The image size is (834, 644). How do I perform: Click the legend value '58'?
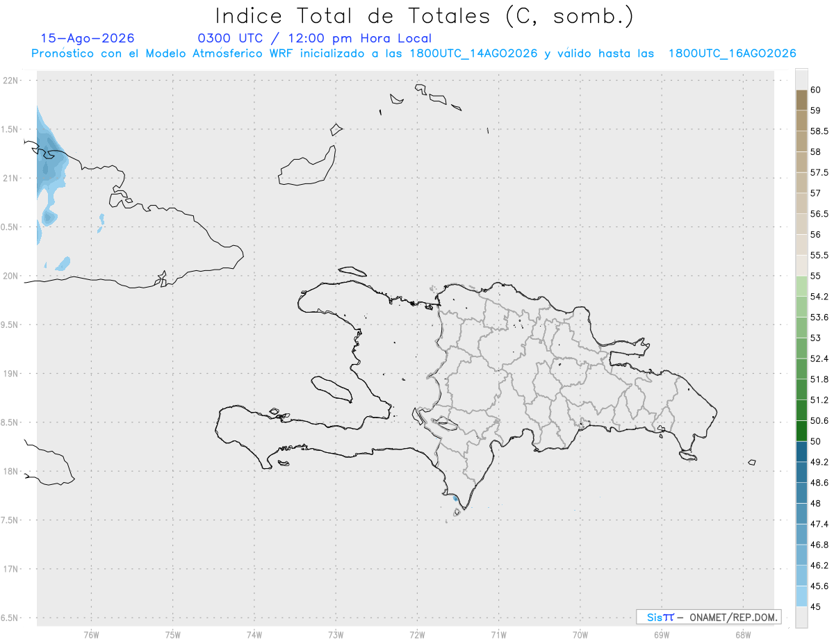click(x=815, y=152)
